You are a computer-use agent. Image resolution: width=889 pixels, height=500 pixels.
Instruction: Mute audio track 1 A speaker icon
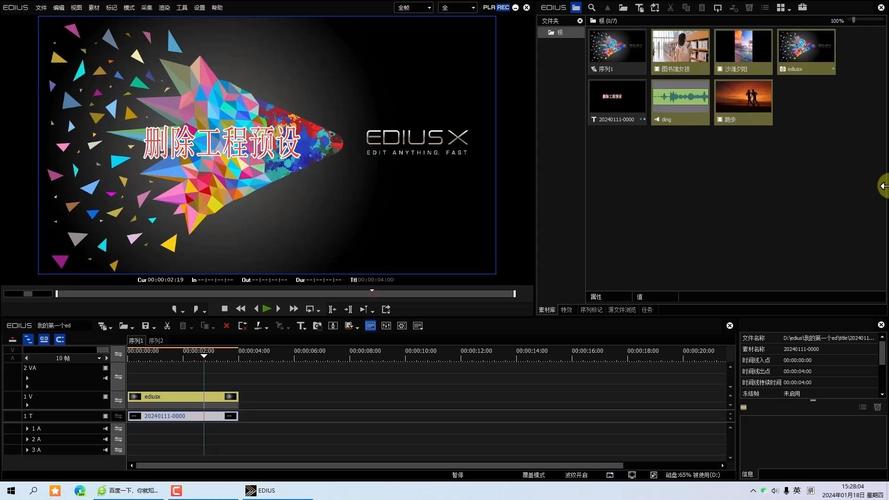[105, 429]
